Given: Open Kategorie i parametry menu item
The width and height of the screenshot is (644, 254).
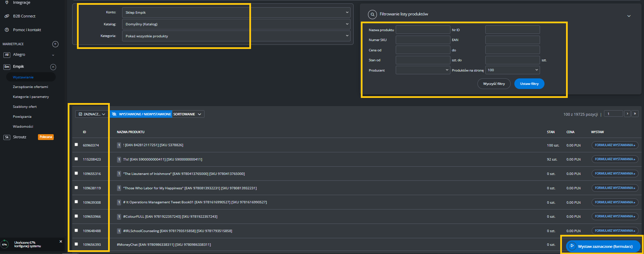Looking at the screenshot, I should tap(31, 97).
